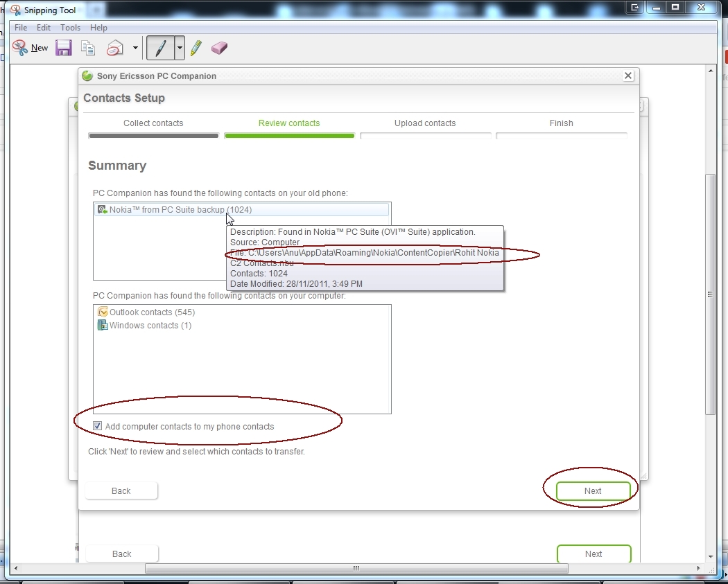728x584 pixels.
Task: Click the Collect contacts step
Action: pyautogui.click(x=153, y=123)
